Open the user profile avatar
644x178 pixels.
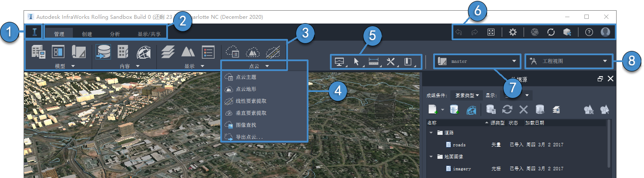[605, 32]
